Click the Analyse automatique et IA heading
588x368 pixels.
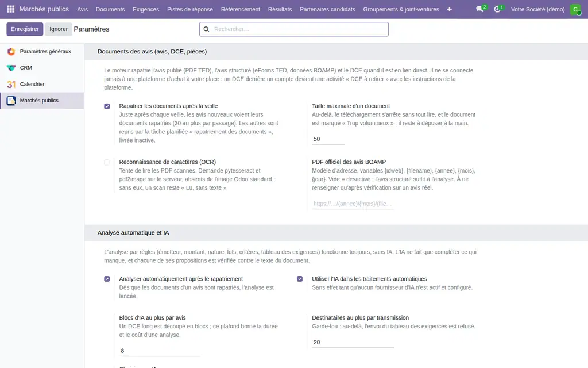click(x=133, y=233)
